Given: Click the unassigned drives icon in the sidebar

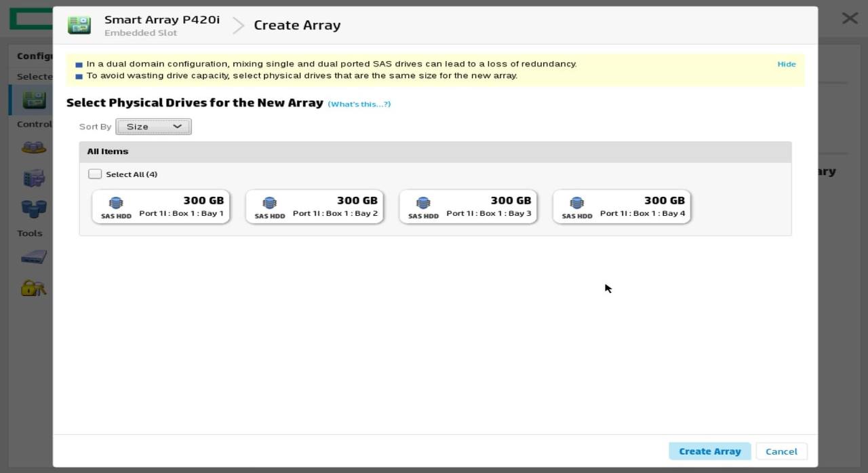Looking at the screenshot, I should click(x=33, y=207).
